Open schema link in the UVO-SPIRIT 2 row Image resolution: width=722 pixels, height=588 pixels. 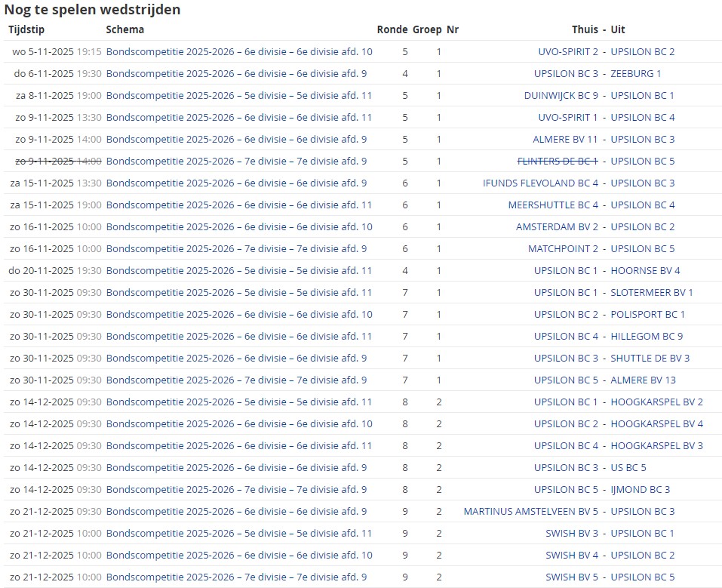(239, 52)
